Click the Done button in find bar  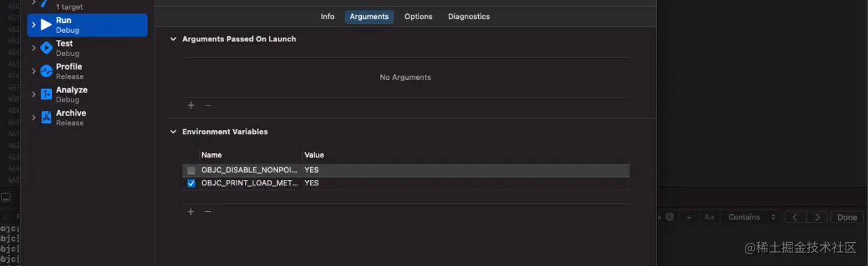coord(847,217)
